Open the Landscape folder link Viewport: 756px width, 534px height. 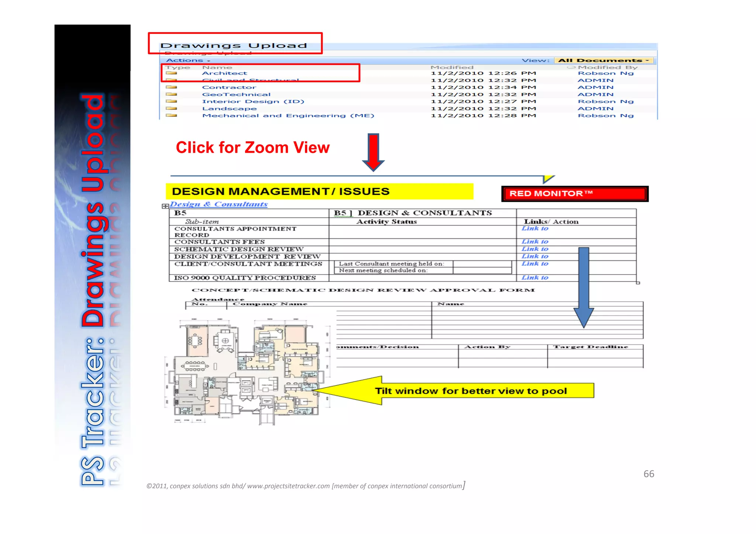pos(230,108)
